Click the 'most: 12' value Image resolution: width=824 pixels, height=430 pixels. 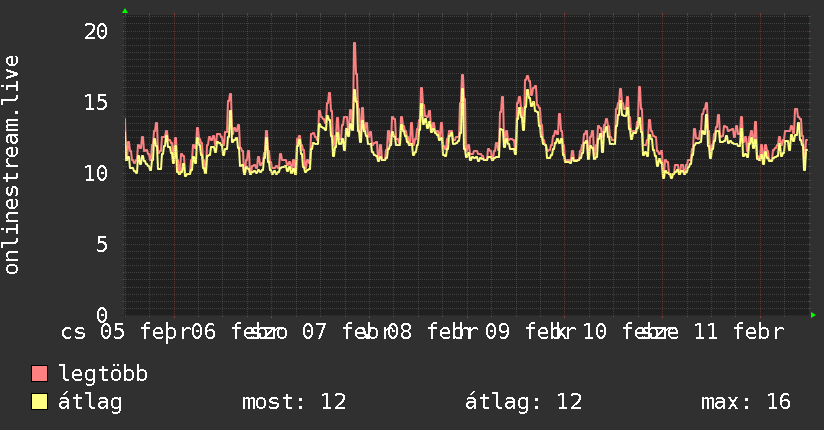[x=294, y=402]
